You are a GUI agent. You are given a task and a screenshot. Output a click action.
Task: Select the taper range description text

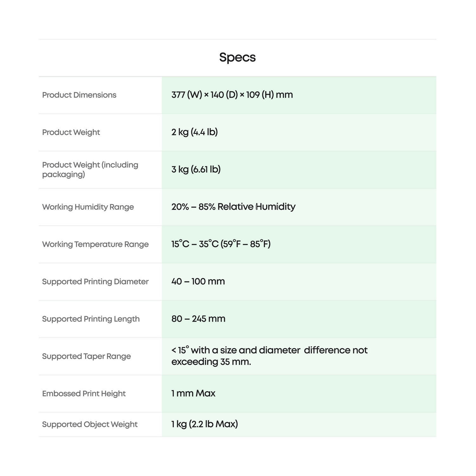pyautogui.click(x=269, y=356)
